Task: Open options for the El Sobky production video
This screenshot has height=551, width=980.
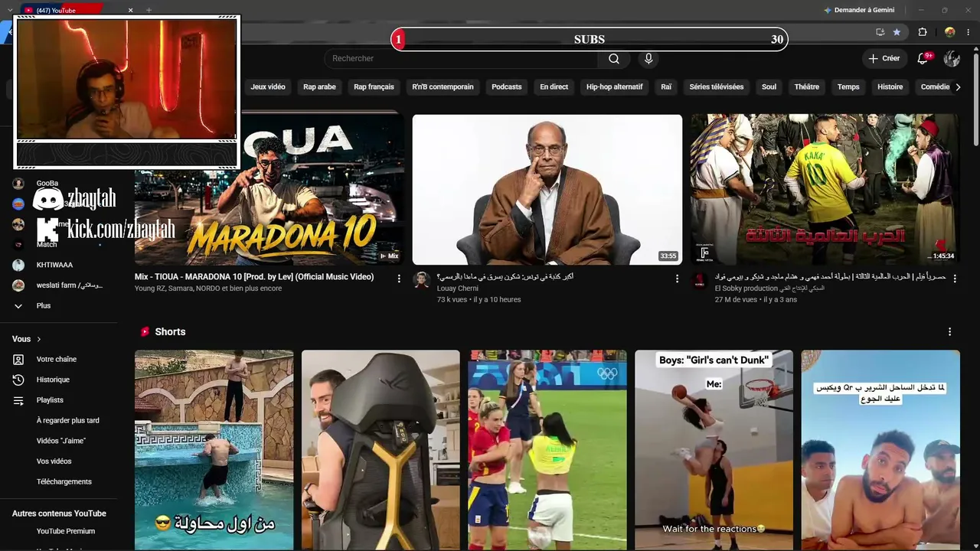Action: point(955,279)
